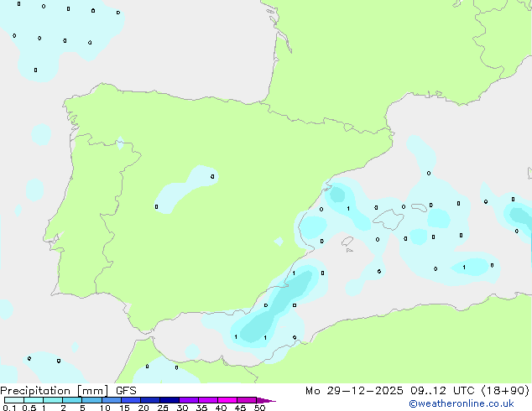Select the legend swatch between 0.1 and 0.5
This screenshot has height=411, width=532.
click(x=14, y=400)
